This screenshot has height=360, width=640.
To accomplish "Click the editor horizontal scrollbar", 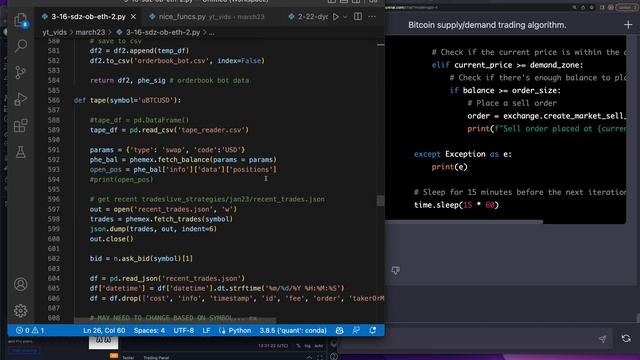I will (x=175, y=320).
